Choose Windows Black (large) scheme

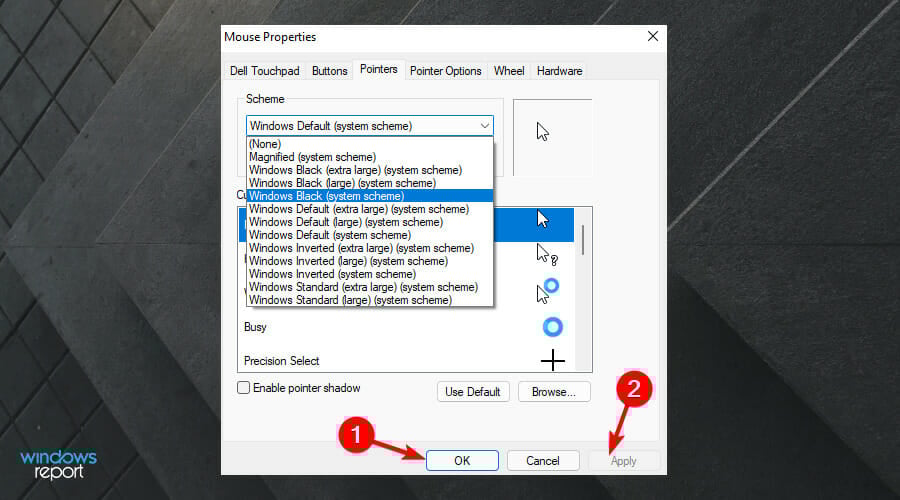(x=370, y=183)
